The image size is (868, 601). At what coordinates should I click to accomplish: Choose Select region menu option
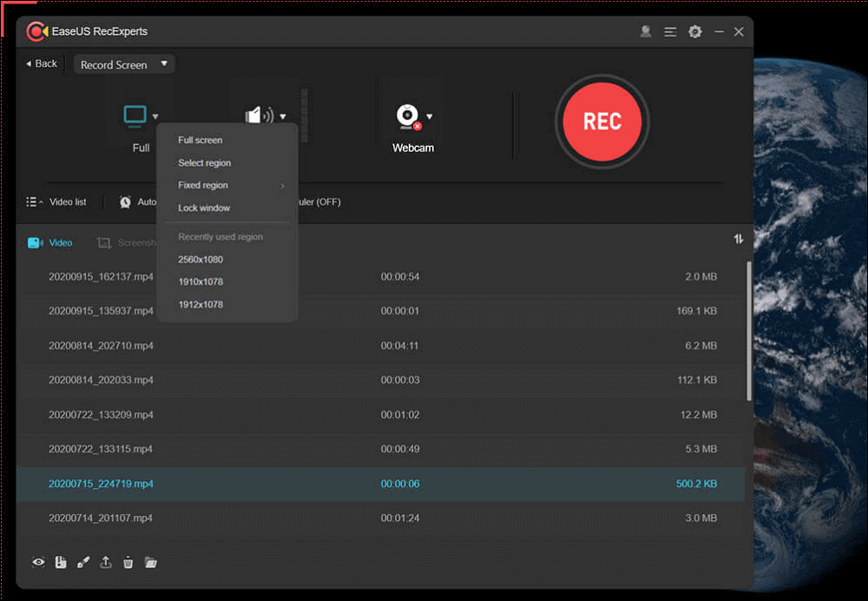204,163
